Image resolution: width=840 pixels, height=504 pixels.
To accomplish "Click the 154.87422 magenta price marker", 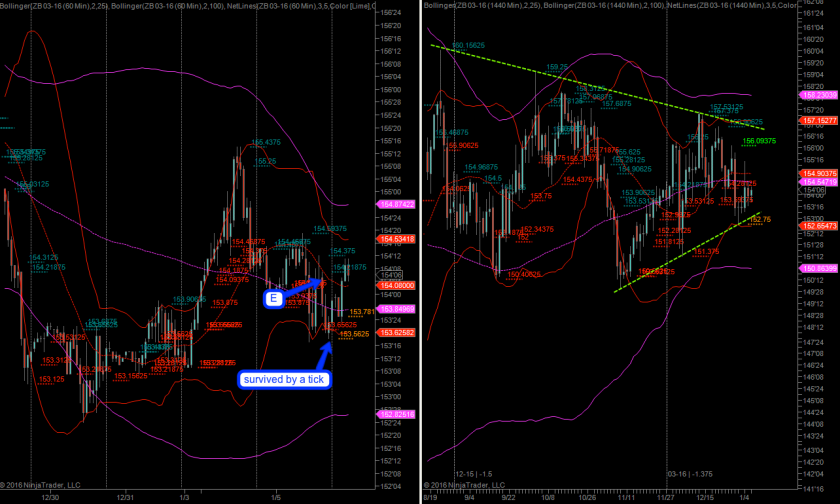I will (x=396, y=205).
